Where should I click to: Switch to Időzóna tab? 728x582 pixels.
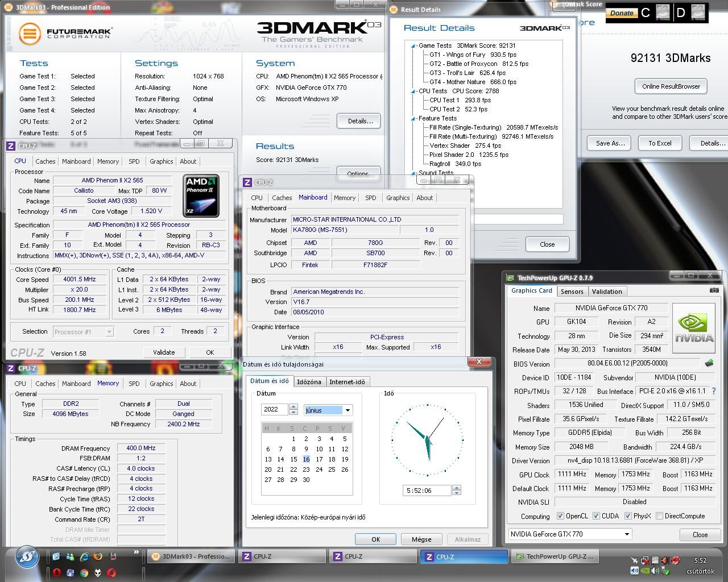point(309,382)
